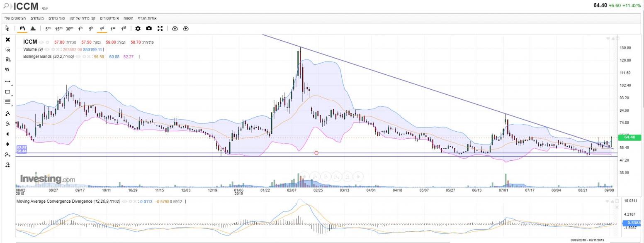Select the 1w weekly timeframe
Viewport: 644px width, 243px height.
[x=112, y=28]
